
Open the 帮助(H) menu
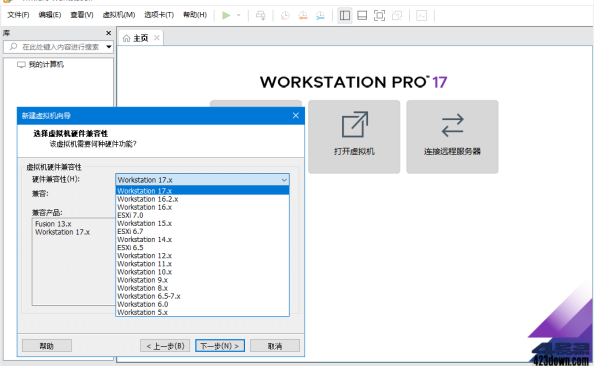(x=195, y=15)
